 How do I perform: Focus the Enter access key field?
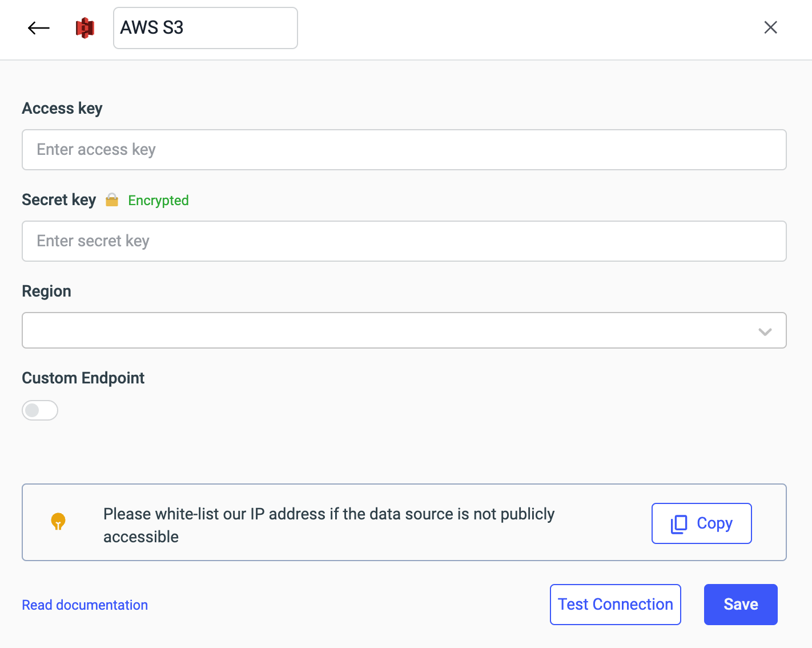[x=404, y=150]
